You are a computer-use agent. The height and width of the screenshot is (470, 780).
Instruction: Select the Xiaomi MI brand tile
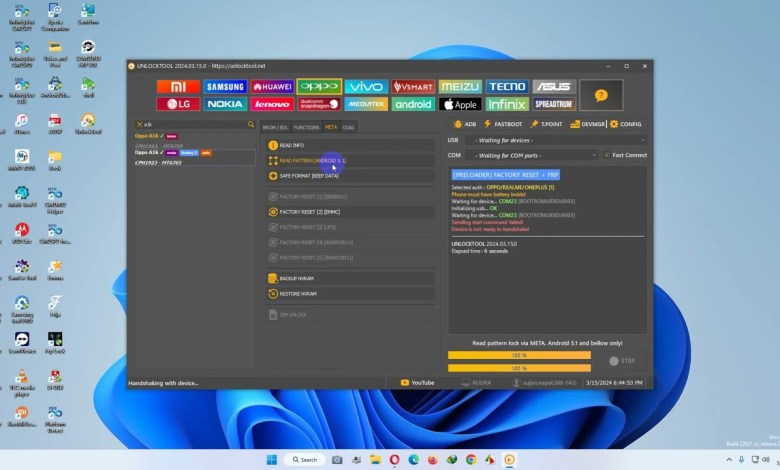coord(178,87)
